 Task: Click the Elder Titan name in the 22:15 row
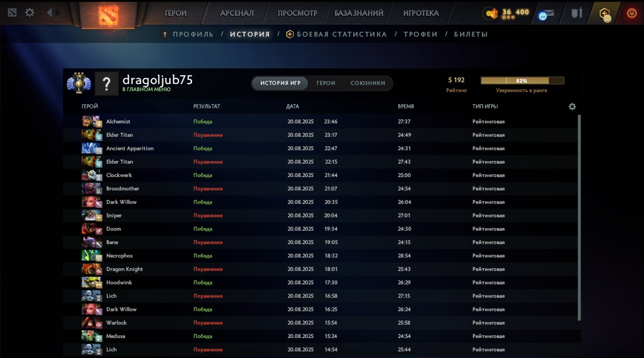120,162
